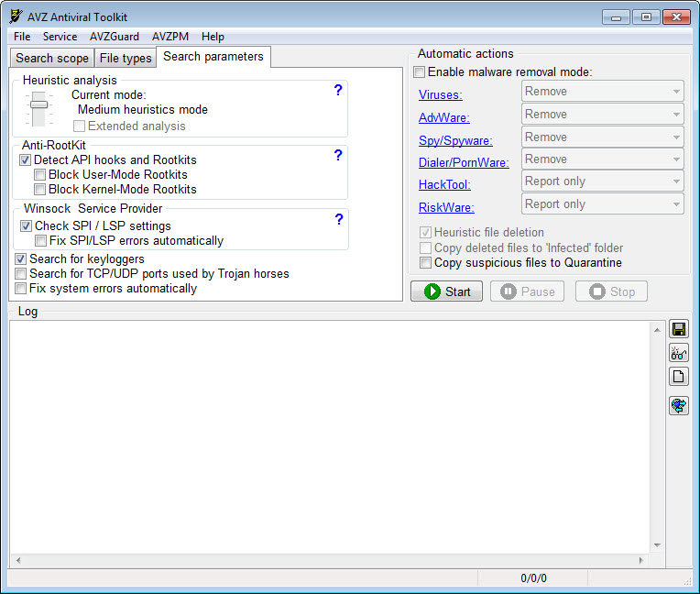The height and width of the screenshot is (594, 700).
Task: Open the Viruses action dropdown
Action: pyautogui.click(x=602, y=92)
